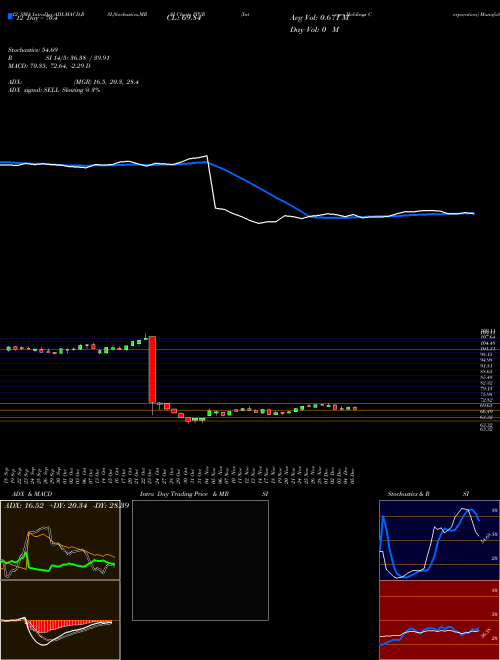
Task: Click the RSI 14/5 values line
Action: [x=59, y=58]
